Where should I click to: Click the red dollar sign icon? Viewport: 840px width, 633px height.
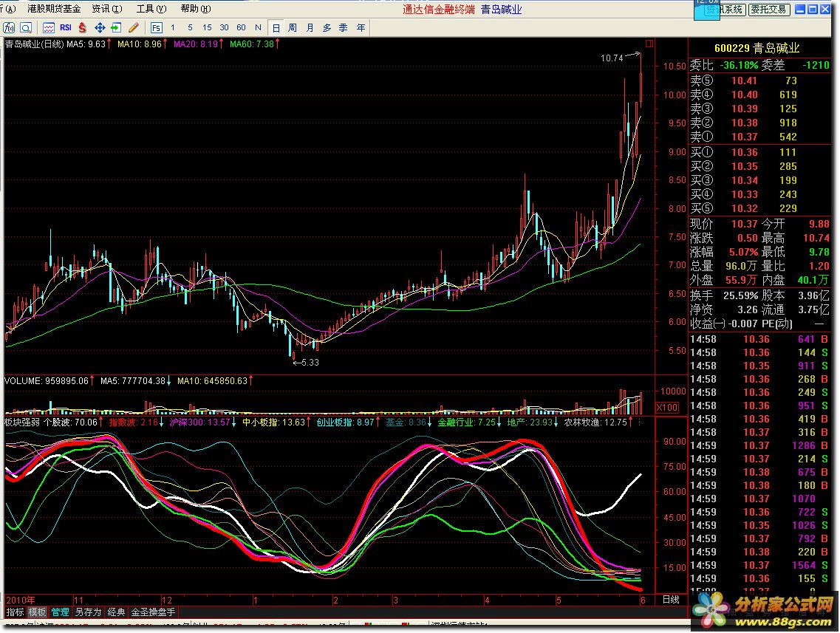[82, 28]
